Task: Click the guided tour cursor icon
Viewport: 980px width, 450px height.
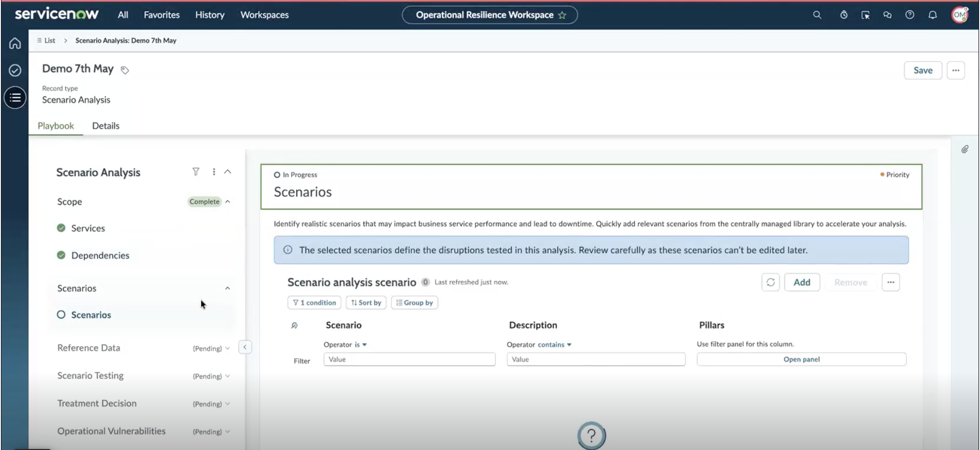Action: (x=865, y=15)
